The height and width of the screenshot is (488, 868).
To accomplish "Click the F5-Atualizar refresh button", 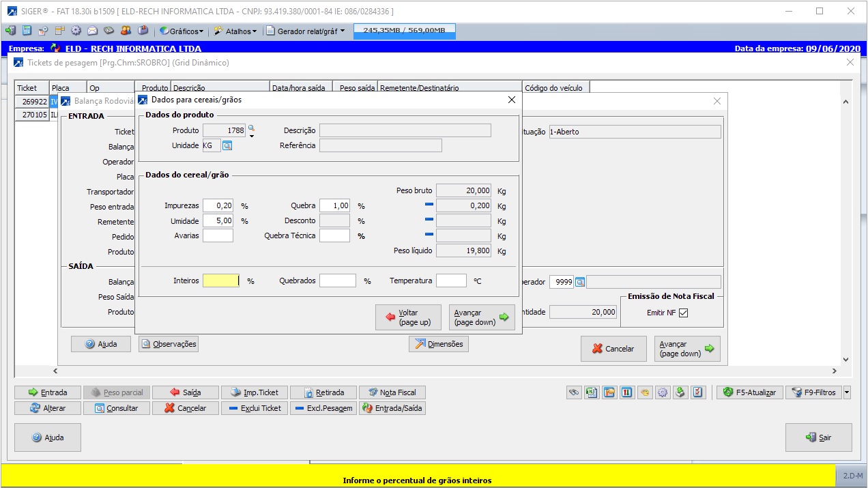I will (750, 392).
